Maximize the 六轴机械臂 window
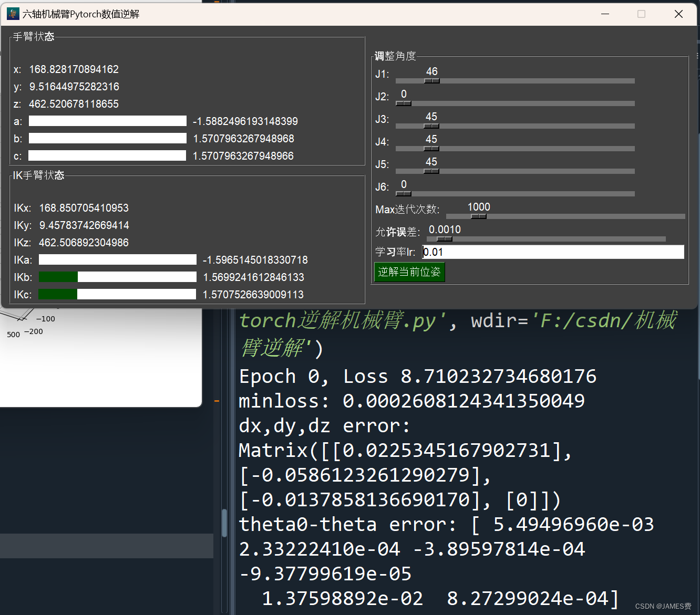 pyautogui.click(x=641, y=14)
